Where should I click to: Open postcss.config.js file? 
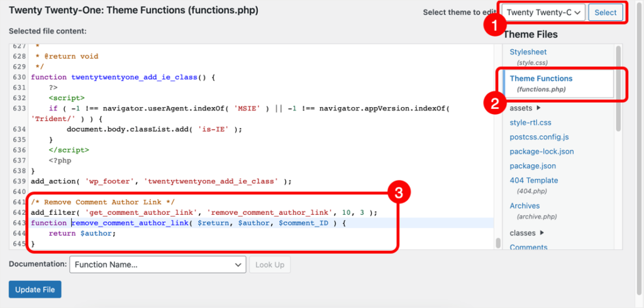539,137
